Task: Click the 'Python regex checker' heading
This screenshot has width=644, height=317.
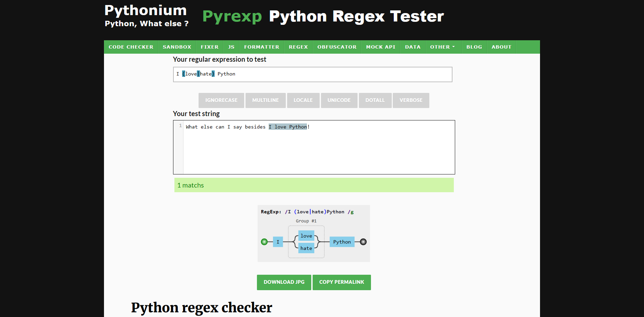Action: (202, 308)
